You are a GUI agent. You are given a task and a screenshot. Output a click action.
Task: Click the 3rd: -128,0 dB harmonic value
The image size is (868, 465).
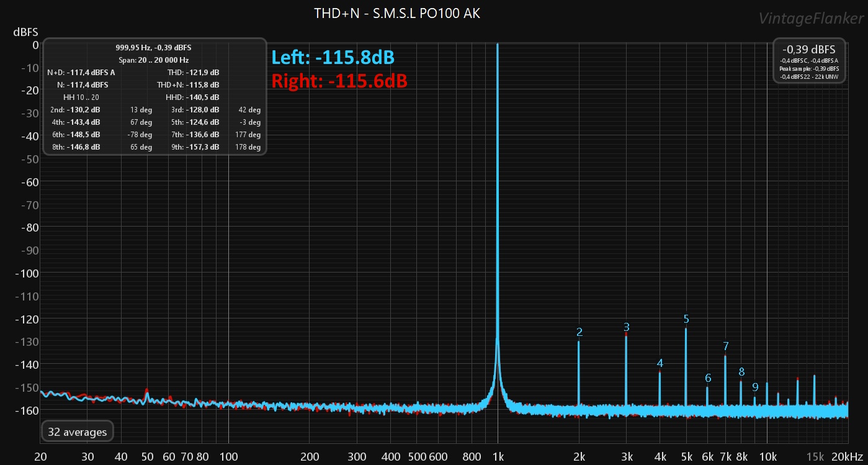coord(195,110)
